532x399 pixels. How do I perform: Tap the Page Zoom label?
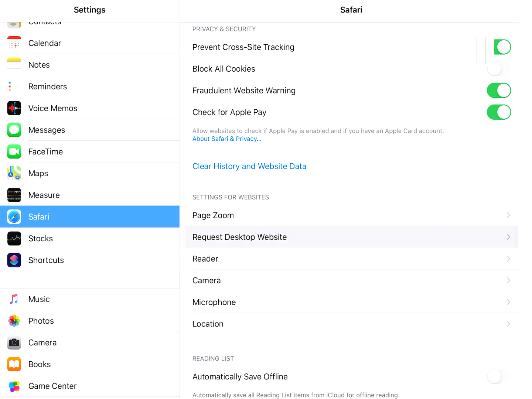(213, 215)
